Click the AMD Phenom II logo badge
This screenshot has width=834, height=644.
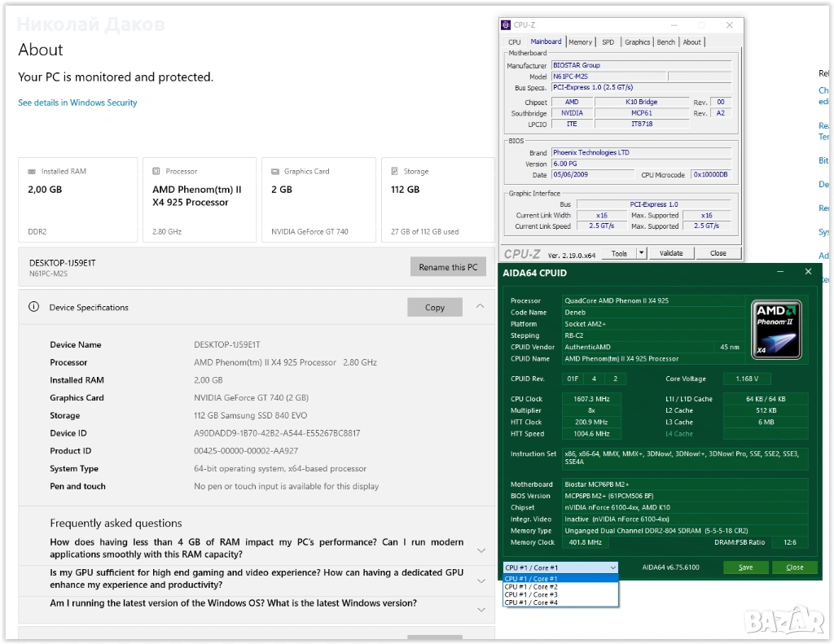[776, 330]
